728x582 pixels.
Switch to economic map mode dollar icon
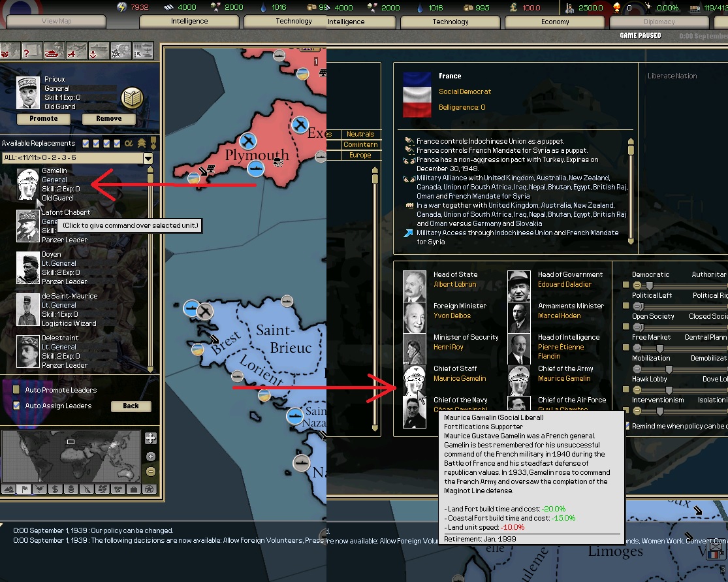(x=55, y=489)
